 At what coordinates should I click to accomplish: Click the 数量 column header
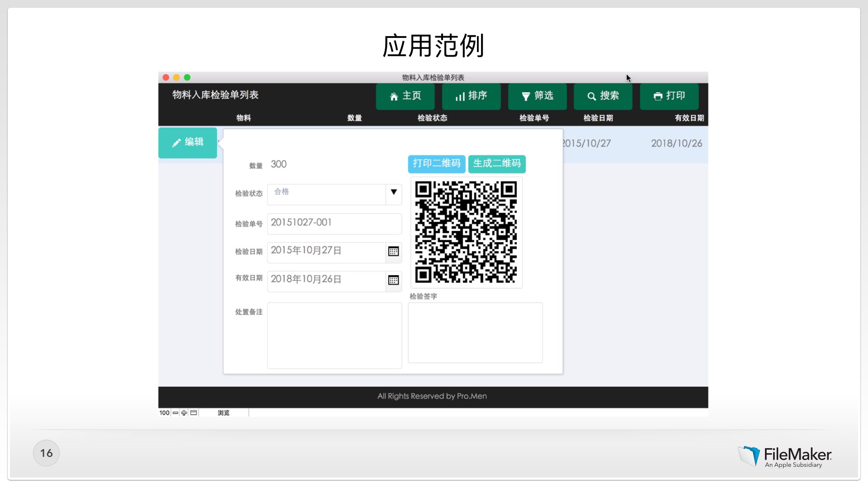tap(354, 118)
